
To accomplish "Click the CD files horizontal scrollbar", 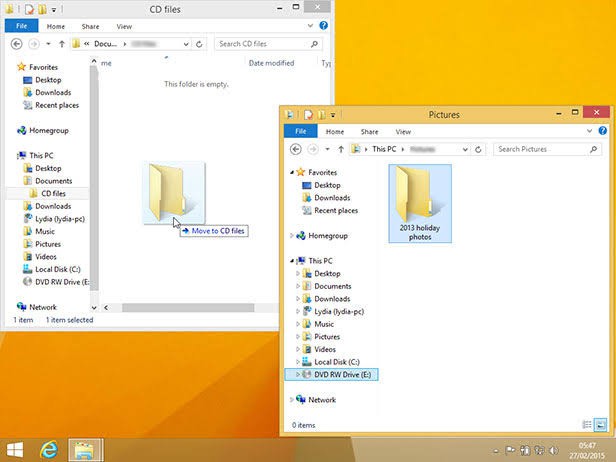I will tap(190, 308).
